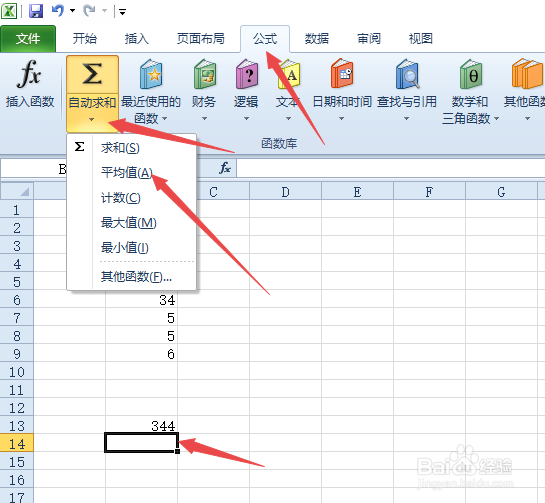Expand the 财务 dropdown arrow
Image resolution: width=545 pixels, height=503 pixels.
click(x=205, y=119)
